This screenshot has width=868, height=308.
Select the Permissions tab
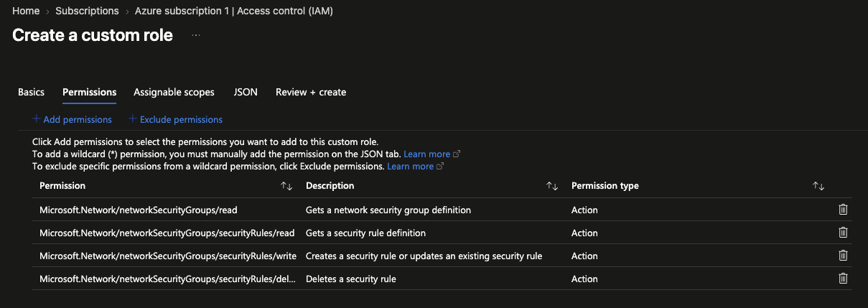click(90, 92)
